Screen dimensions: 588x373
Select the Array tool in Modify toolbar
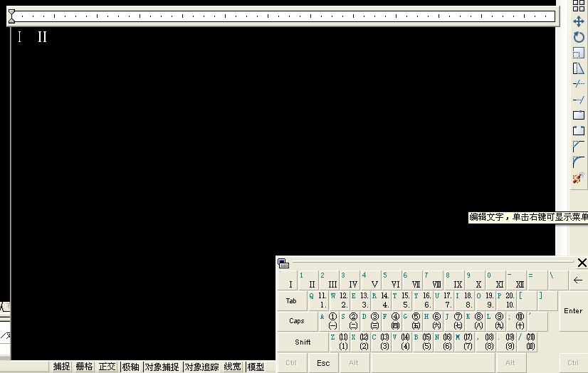[x=579, y=6]
